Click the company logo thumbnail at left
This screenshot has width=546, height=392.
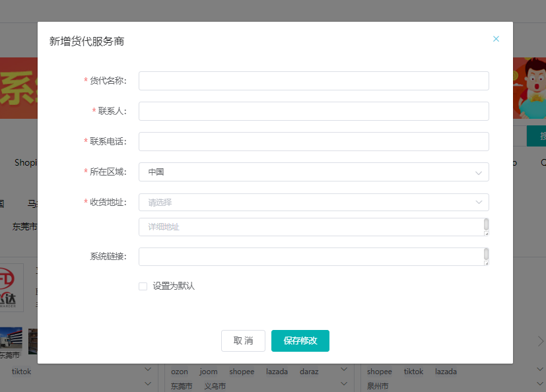point(11,287)
